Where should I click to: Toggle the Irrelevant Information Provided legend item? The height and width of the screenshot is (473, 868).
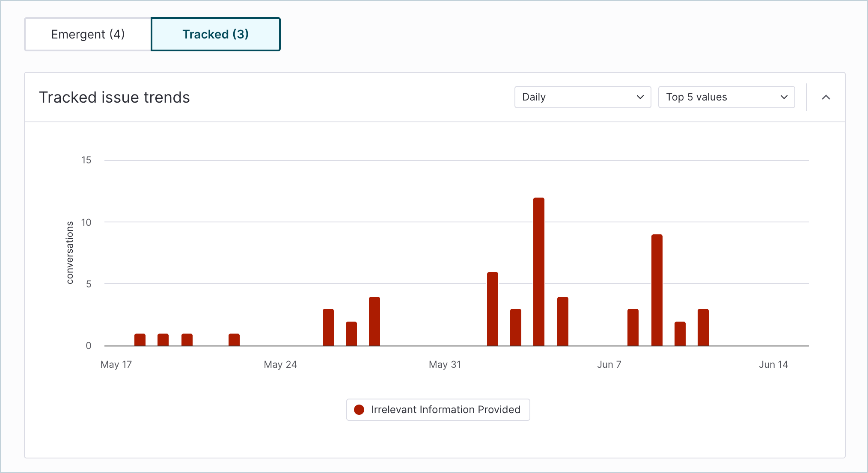(438, 410)
